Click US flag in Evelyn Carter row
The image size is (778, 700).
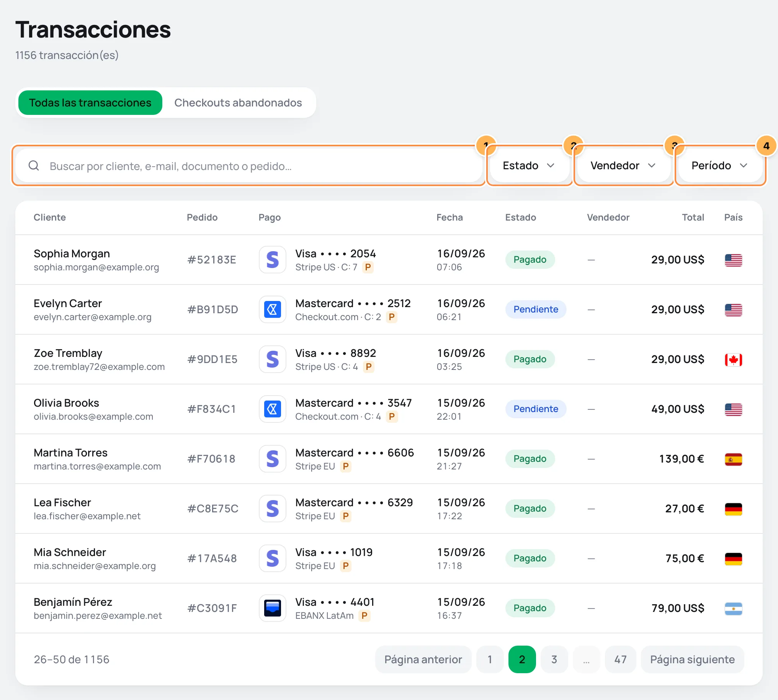(733, 310)
